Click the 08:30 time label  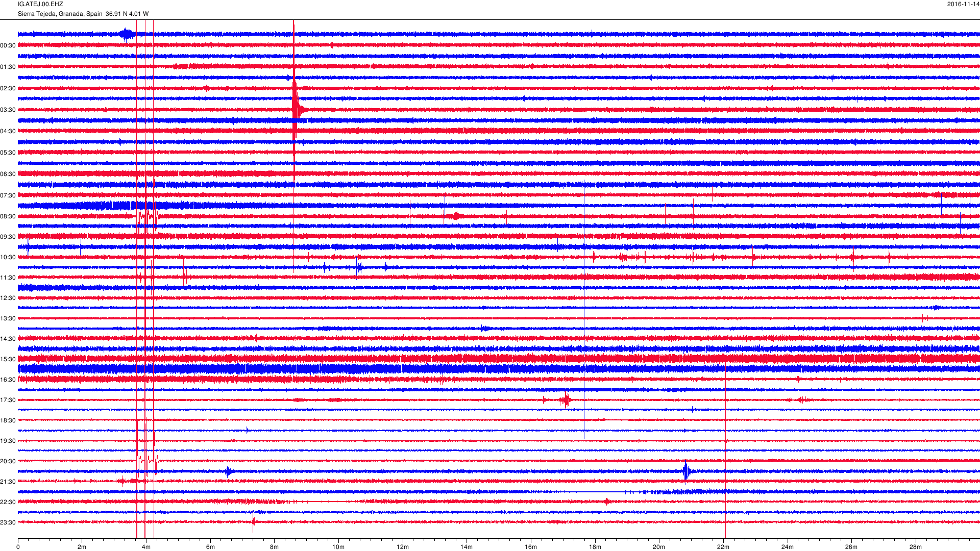point(8,216)
